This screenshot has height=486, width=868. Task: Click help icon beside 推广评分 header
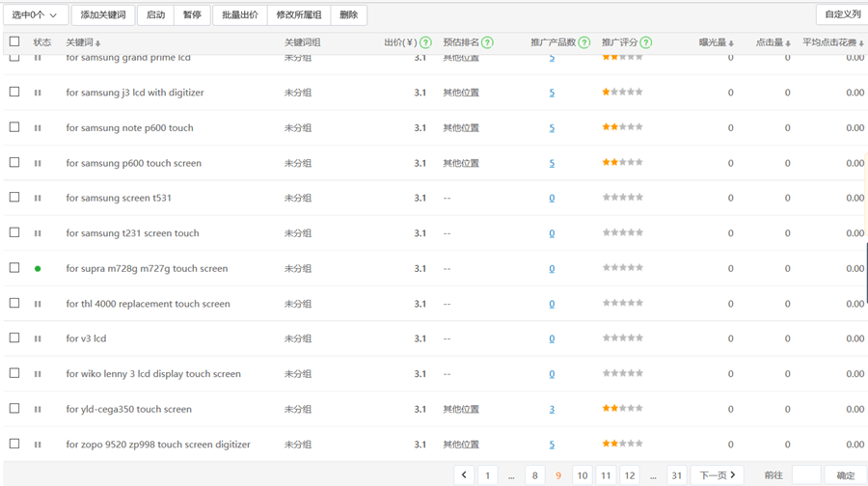pos(645,42)
